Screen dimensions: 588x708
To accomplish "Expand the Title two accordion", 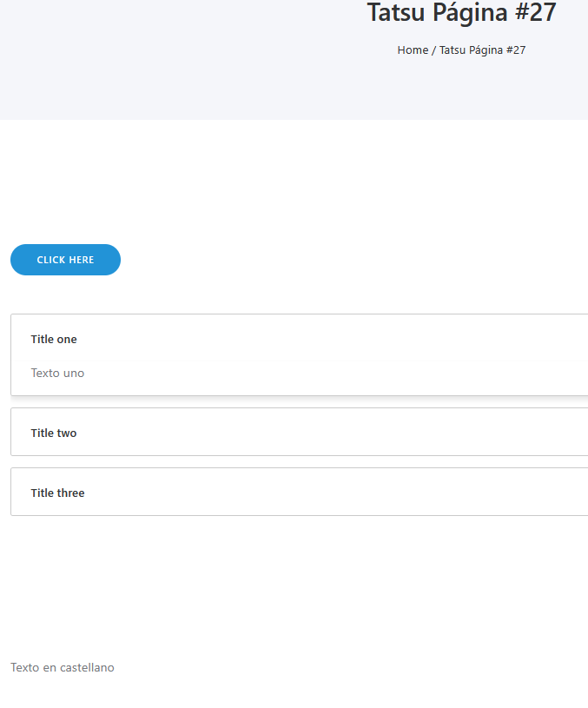I will pyautogui.click(x=54, y=433).
